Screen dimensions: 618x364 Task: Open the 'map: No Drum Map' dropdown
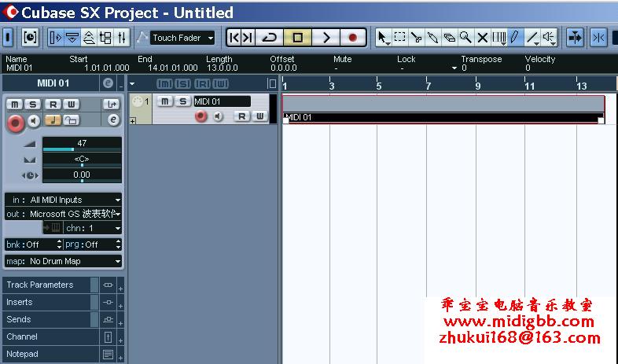click(x=63, y=261)
